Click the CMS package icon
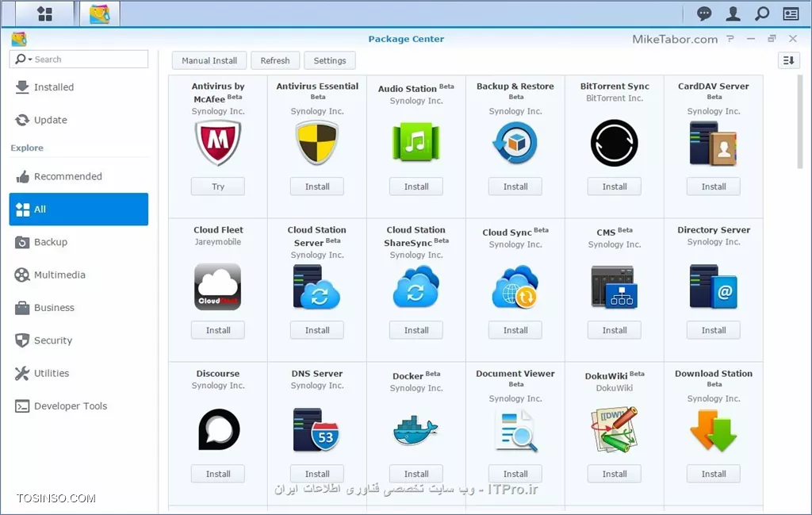Viewport: 812px width, 515px height. click(x=615, y=286)
